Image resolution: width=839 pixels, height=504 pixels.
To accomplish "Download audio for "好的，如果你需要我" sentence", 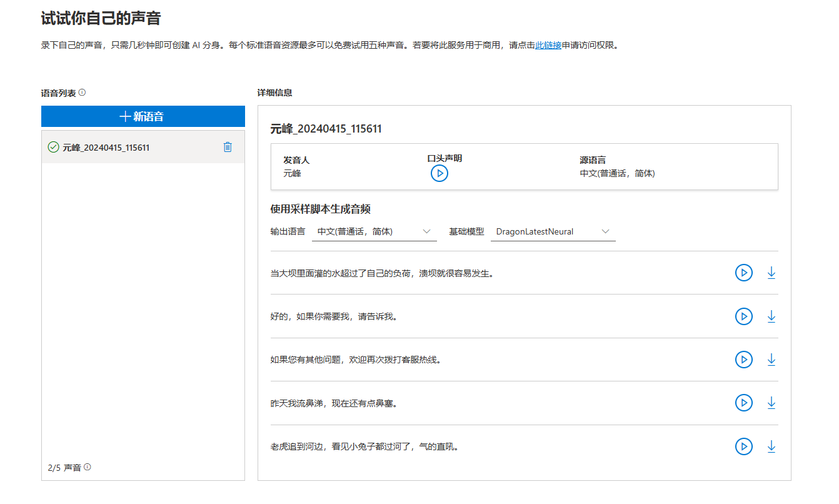I will 771,316.
